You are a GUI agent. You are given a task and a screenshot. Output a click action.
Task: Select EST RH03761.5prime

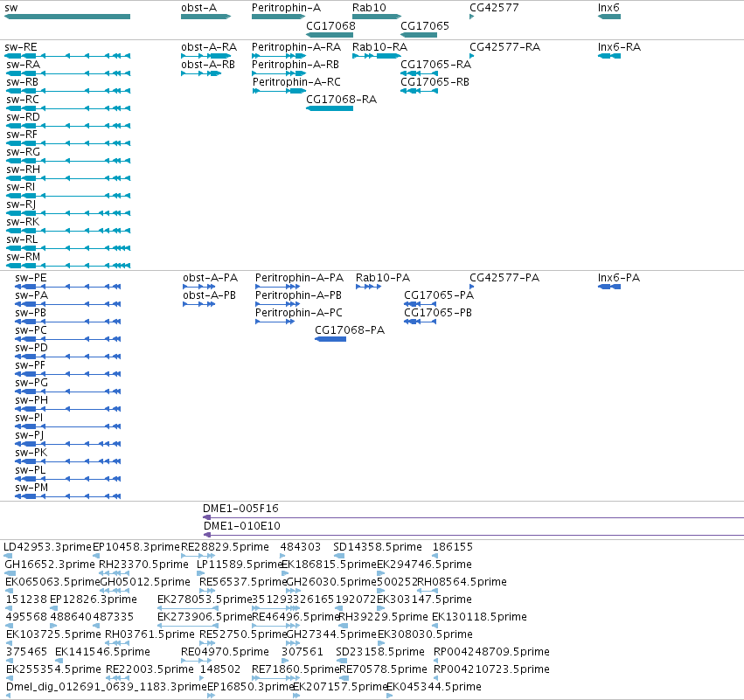pyautogui.click(x=149, y=634)
